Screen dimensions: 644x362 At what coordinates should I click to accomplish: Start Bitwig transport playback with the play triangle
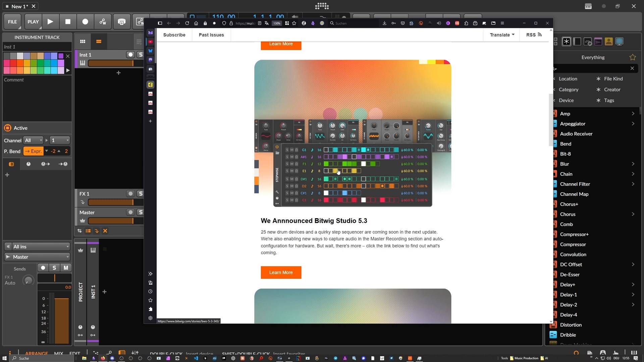pyautogui.click(x=50, y=22)
